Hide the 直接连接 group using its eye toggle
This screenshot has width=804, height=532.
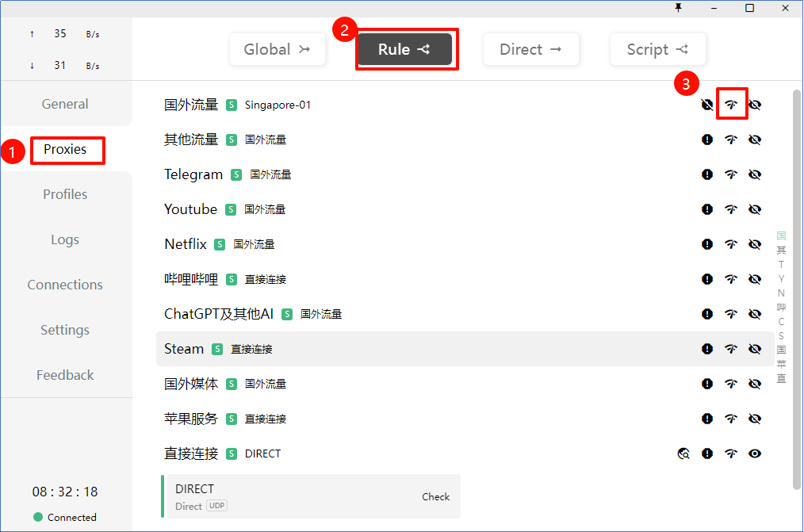pyautogui.click(x=755, y=453)
